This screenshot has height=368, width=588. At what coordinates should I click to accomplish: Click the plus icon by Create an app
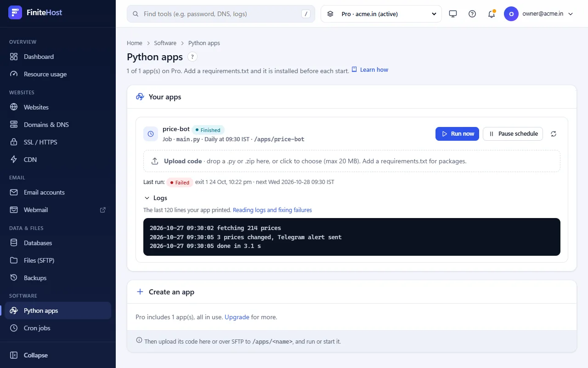[140, 292]
